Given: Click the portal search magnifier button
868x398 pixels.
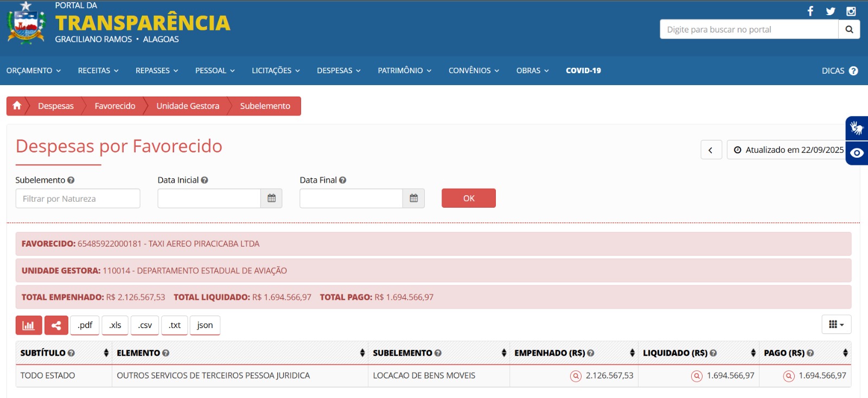Looking at the screenshot, I should 849,29.
